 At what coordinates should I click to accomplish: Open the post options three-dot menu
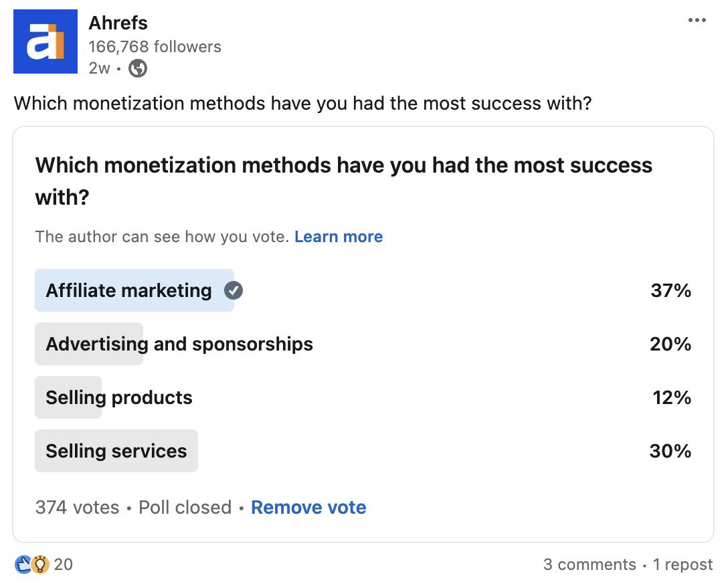tap(697, 20)
